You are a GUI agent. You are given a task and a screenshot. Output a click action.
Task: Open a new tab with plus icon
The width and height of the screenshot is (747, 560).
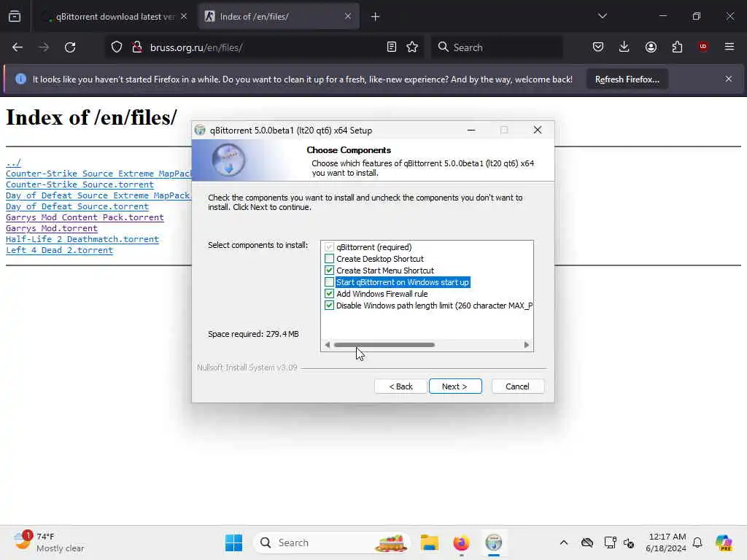point(376,17)
